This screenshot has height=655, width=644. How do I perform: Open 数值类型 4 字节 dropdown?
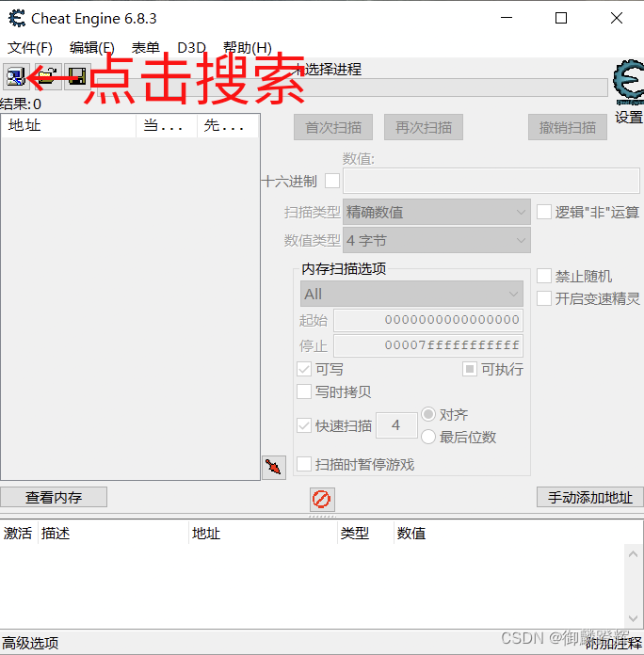(437, 240)
